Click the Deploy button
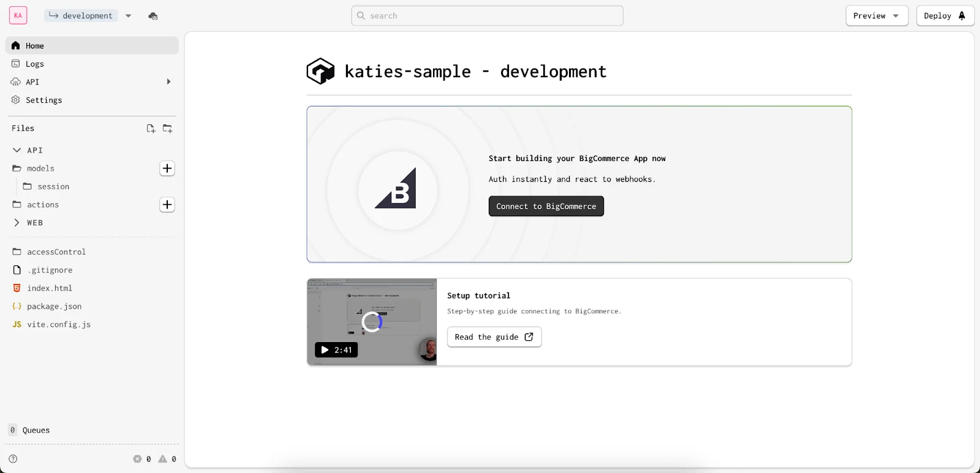Image resolution: width=980 pixels, height=473 pixels. 944,16
